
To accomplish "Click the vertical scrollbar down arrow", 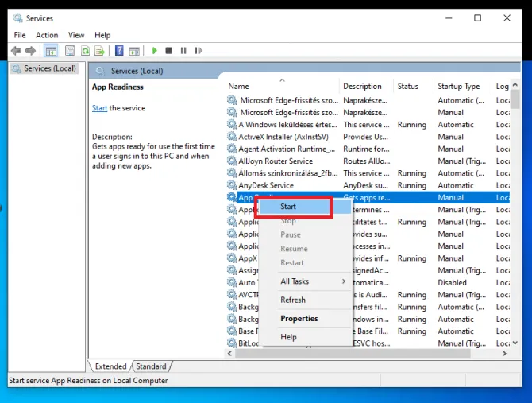I will tap(516, 343).
